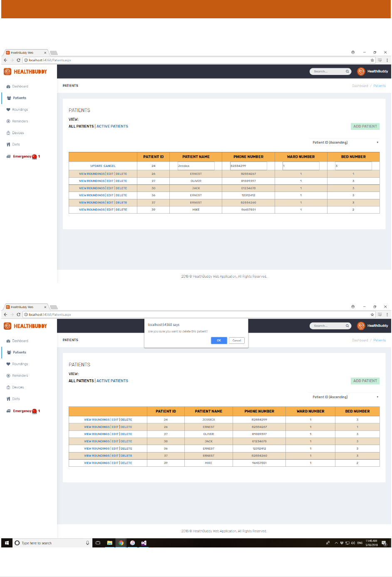Click the HealthBuddy user avatar in upper header
Viewport: 392px width, 577px height.
(361, 72)
